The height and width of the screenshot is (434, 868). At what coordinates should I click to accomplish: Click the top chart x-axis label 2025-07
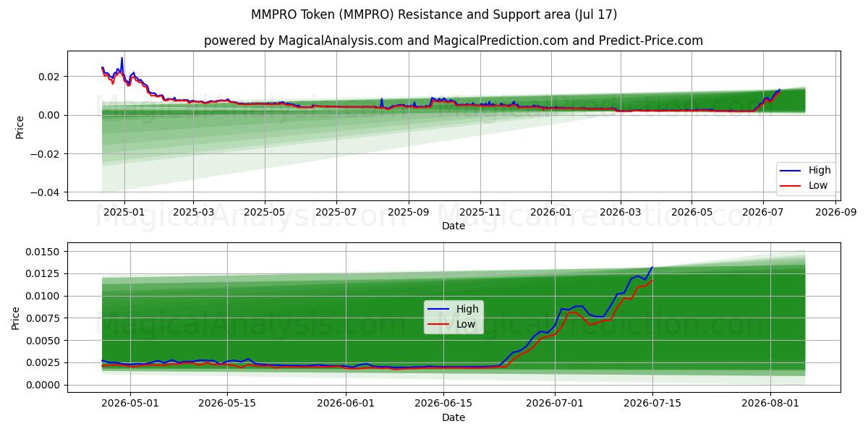coord(336,213)
